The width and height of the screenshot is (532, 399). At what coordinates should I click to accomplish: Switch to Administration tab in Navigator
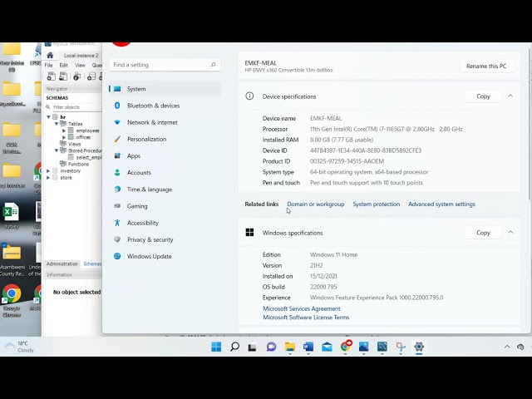pos(62,264)
